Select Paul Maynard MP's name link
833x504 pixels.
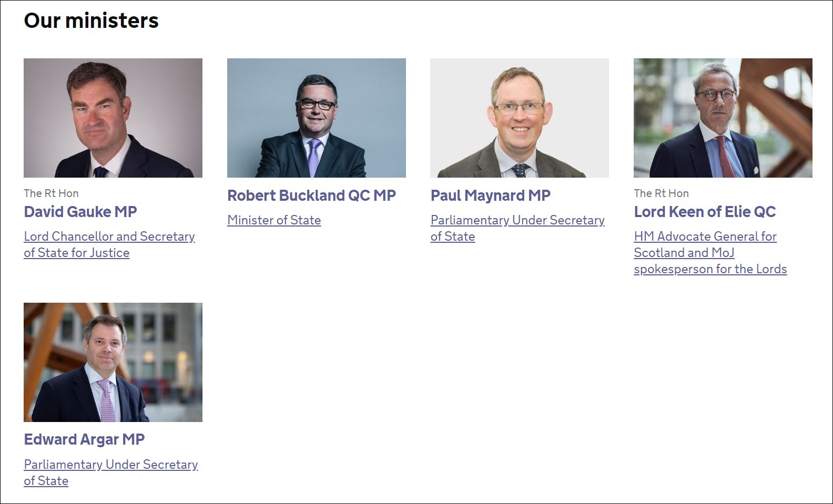point(490,195)
